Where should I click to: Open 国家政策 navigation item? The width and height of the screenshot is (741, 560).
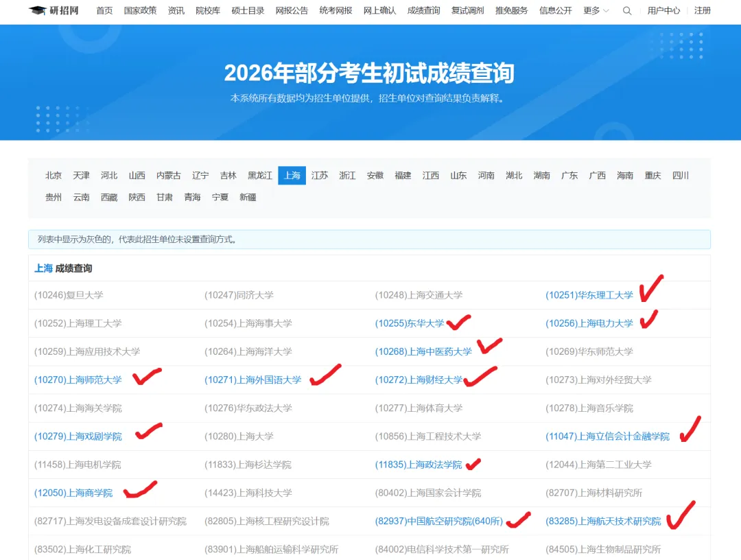tap(141, 10)
